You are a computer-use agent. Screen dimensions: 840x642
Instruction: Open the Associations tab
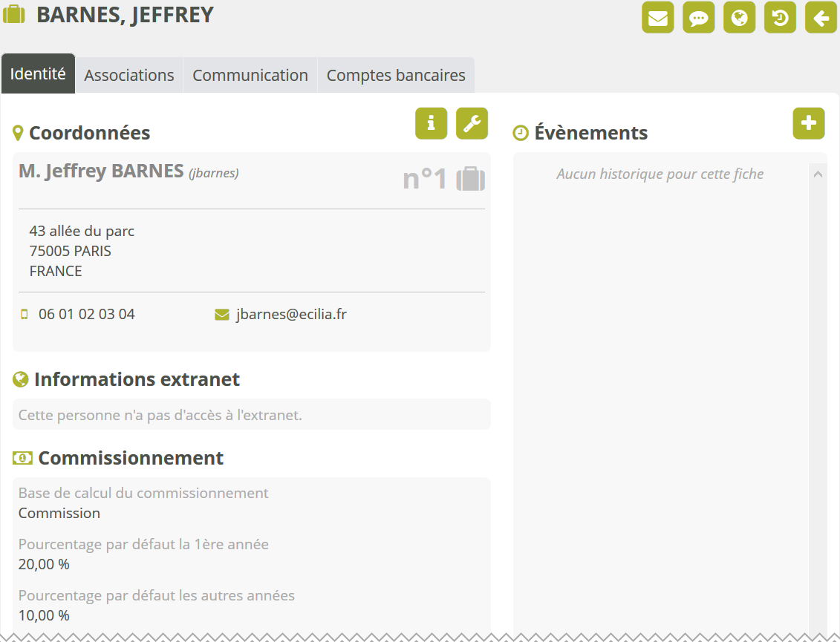[129, 76]
